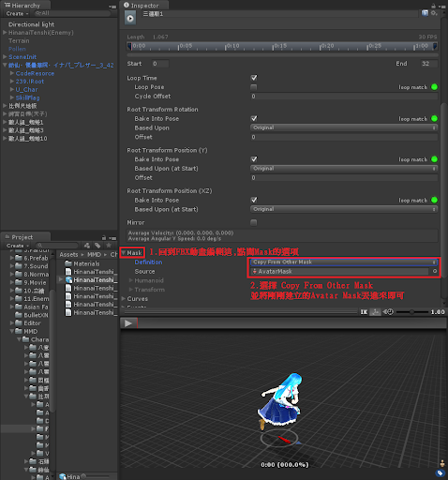The image size is (448, 480).
Task: Toggle Root Transform Position (Y) Bake Into Pose
Action: click(254, 159)
